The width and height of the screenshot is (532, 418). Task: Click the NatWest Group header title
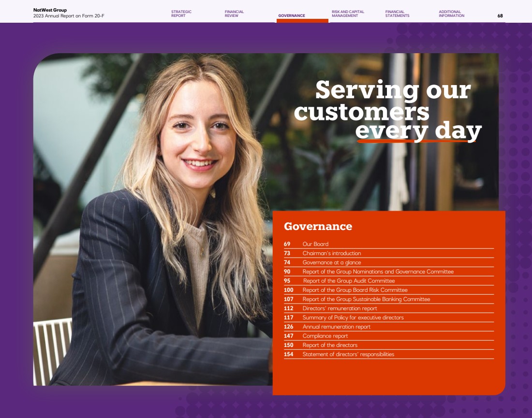pyautogui.click(x=50, y=10)
